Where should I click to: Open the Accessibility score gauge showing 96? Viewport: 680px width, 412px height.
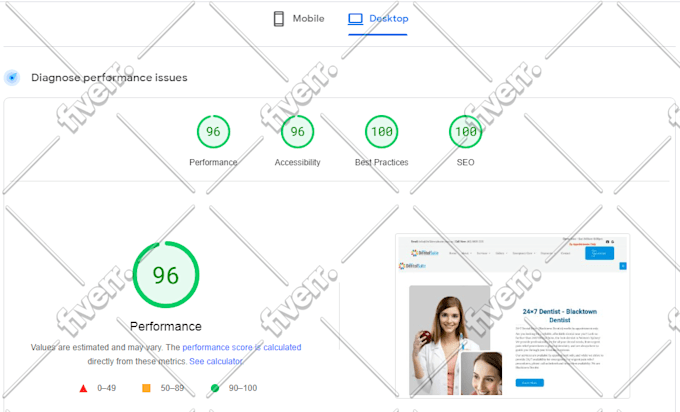pyautogui.click(x=298, y=131)
